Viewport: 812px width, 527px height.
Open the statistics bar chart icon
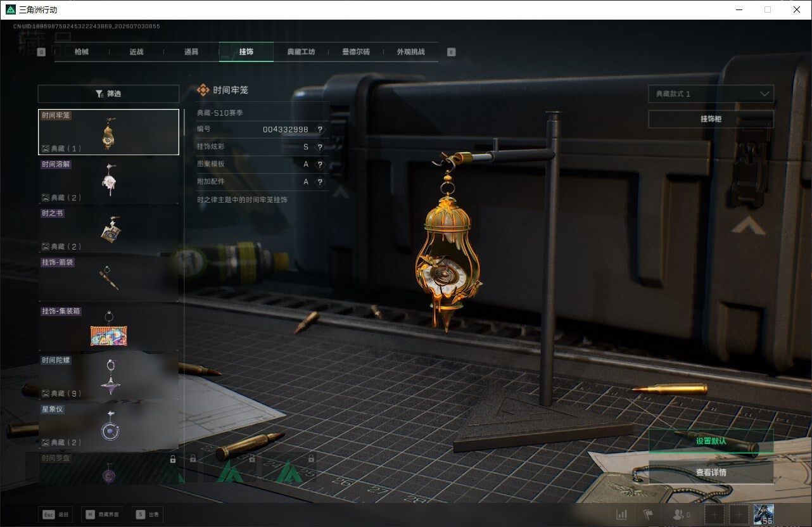pyautogui.click(x=622, y=514)
